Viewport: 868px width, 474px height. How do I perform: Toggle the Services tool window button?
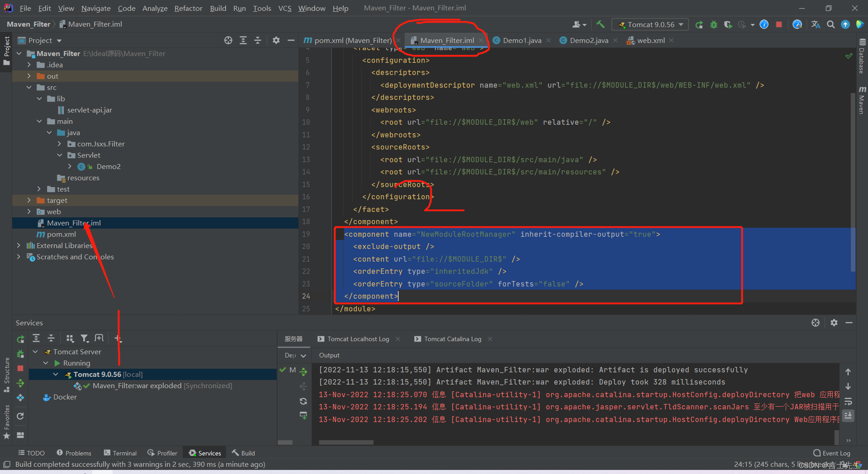(205, 453)
